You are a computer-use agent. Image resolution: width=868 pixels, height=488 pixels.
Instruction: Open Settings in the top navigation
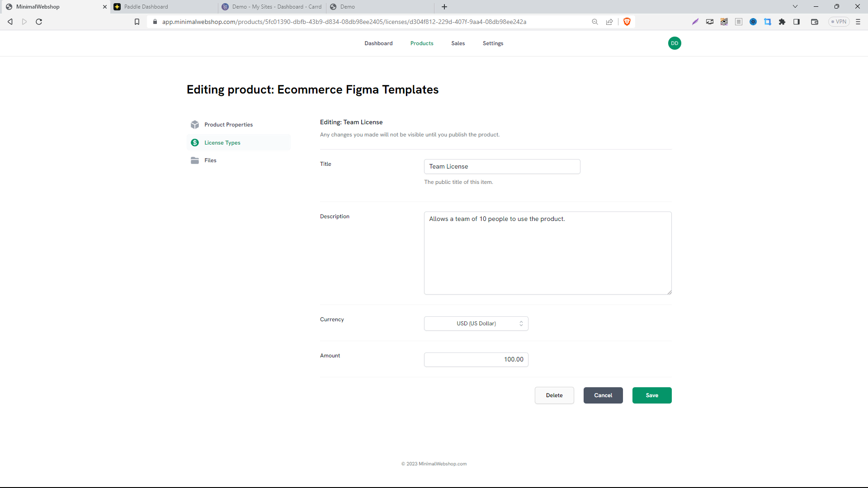pos(493,43)
